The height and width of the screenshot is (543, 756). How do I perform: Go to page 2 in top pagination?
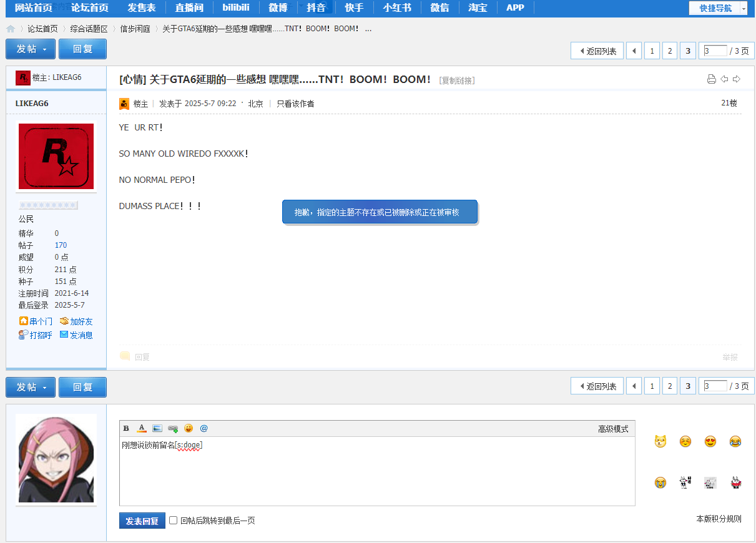click(x=670, y=51)
